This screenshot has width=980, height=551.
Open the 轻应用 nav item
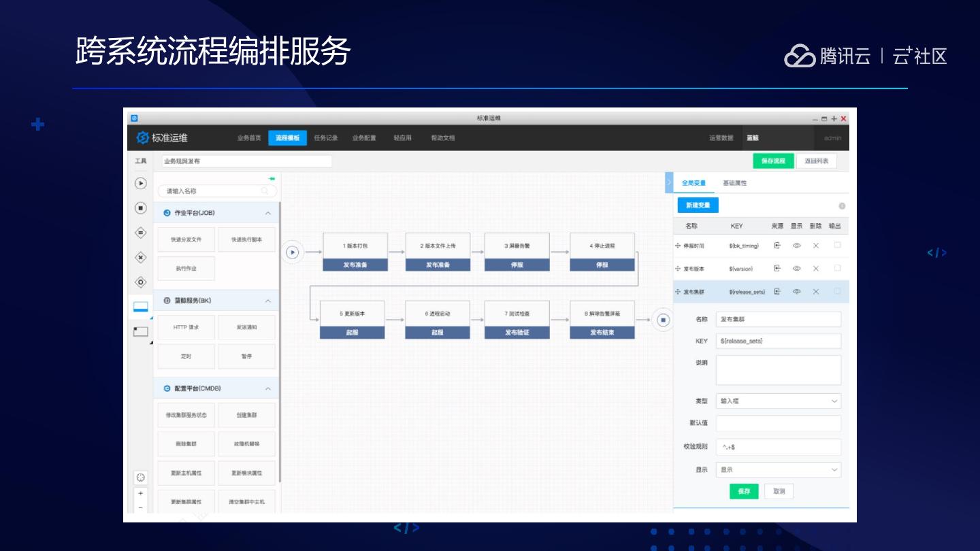pos(402,137)
